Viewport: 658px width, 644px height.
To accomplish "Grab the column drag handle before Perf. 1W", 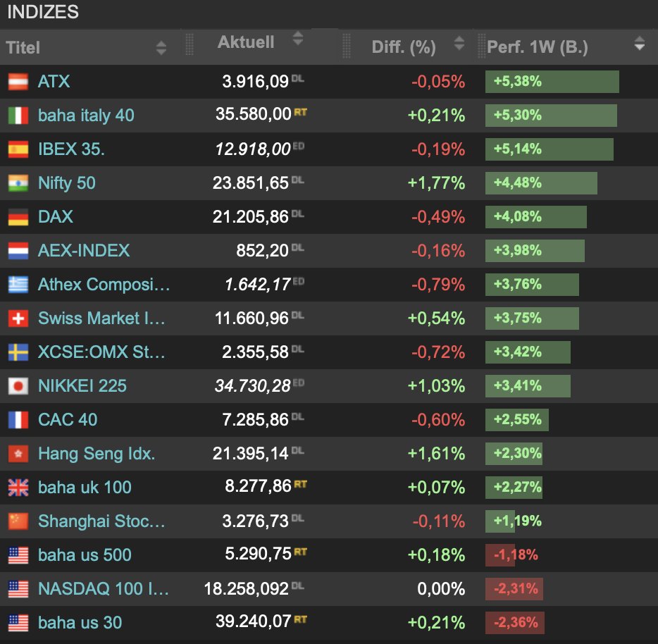I will [x=482, y=46].
